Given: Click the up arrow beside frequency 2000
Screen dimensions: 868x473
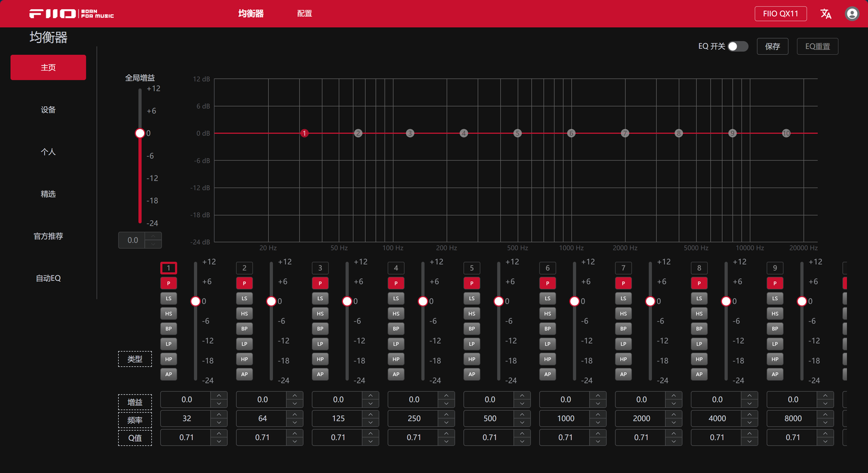Looking at the screenshot, I should pyautogui.click(x=674, y=414).
